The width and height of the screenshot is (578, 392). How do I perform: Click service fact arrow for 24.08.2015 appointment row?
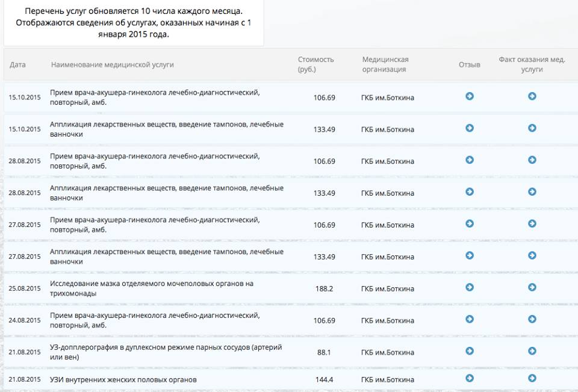(532, 319)
